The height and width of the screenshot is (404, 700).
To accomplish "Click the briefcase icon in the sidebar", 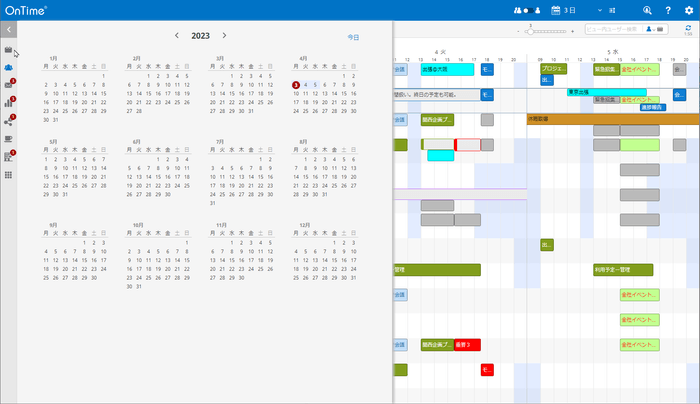I will [9, 49].
